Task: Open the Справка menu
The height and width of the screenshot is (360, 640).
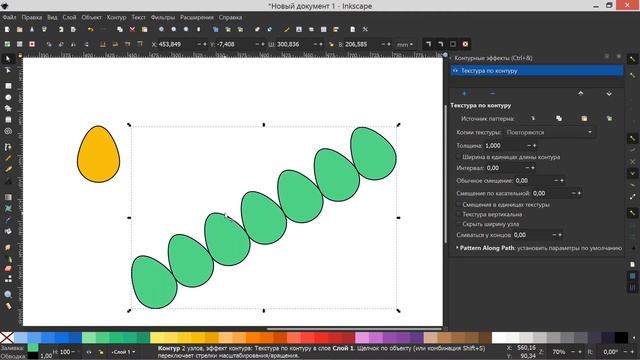Action: point(230,17)
